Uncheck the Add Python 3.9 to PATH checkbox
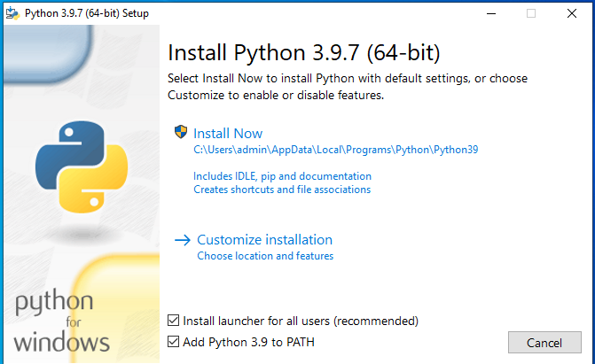 pyautogui.click(x=174, y=342)
